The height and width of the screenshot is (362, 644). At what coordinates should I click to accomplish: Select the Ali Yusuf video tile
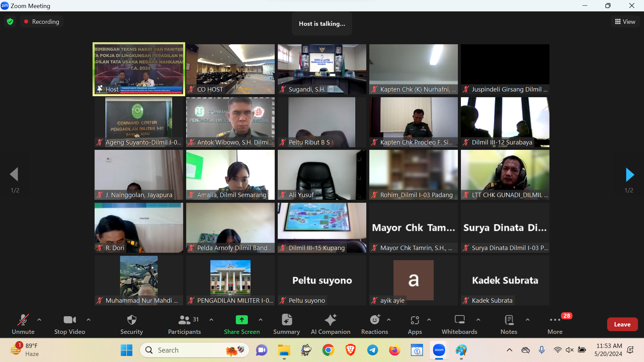(x=322, y=175)
